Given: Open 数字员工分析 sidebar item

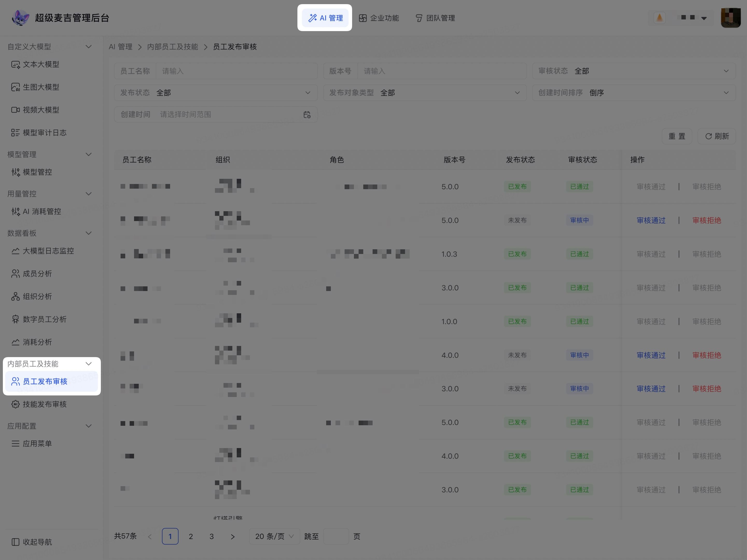Looking at the screenshot, I should tap(51, 319).
